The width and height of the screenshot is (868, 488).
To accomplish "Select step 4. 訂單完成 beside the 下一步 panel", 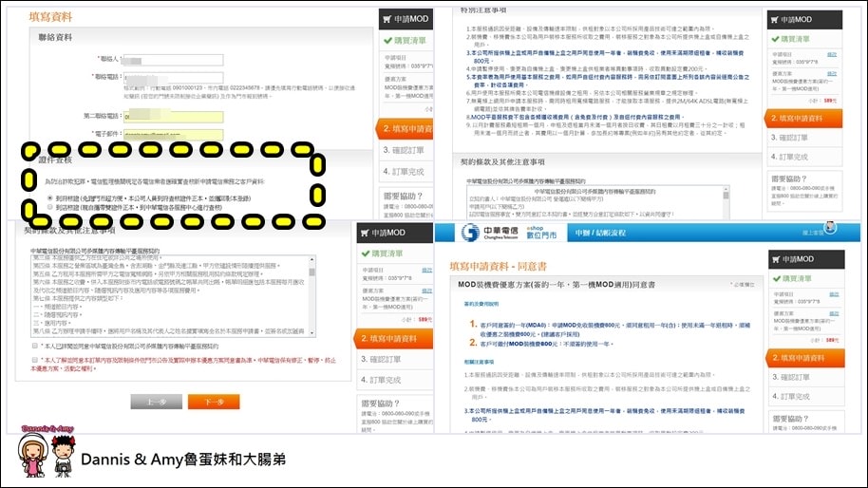I will point(395,380).
